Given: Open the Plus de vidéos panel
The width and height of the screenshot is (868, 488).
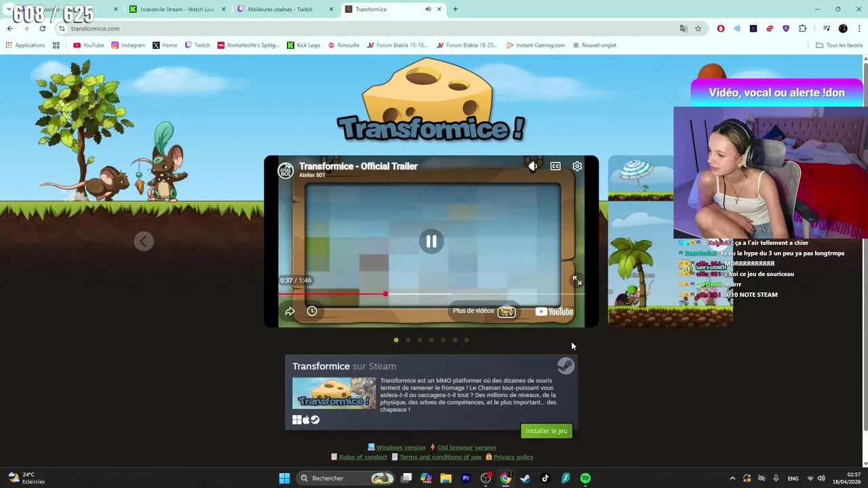Looking at the screenshot, I should (484, 311).
